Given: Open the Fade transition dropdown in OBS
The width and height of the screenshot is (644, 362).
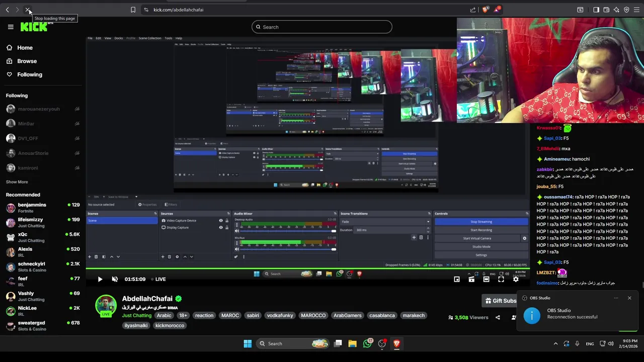Looking at the screenshot, I should tap(386, 222).
